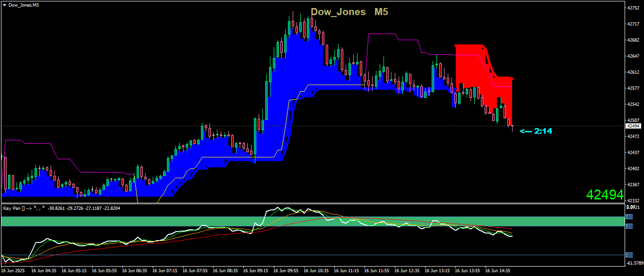Select indicator value -30.8261
This screenshot has width=644, height=276.
pos(57,208)
